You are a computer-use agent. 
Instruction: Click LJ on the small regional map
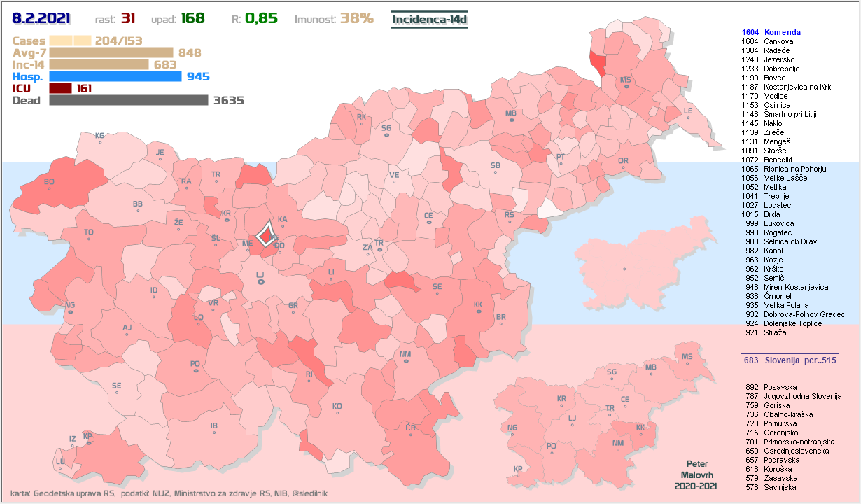pos(573,419)
